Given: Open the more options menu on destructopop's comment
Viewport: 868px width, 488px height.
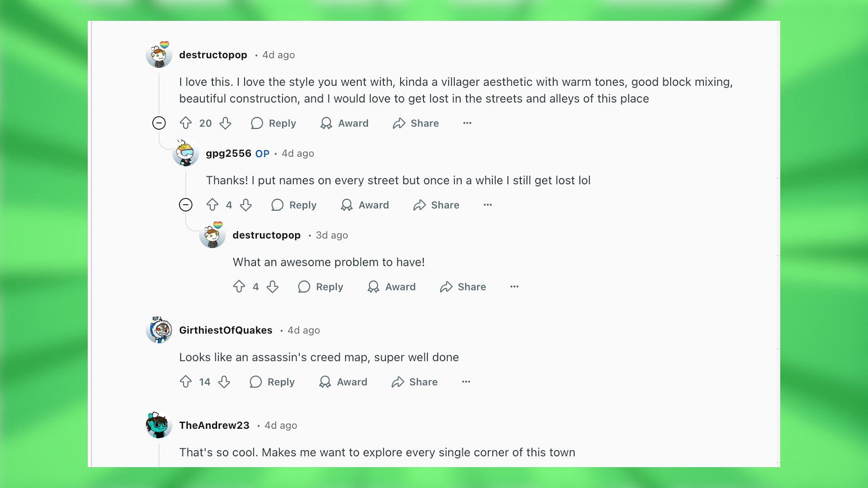Looking at the screenshot, I should (x=467, y=123).
